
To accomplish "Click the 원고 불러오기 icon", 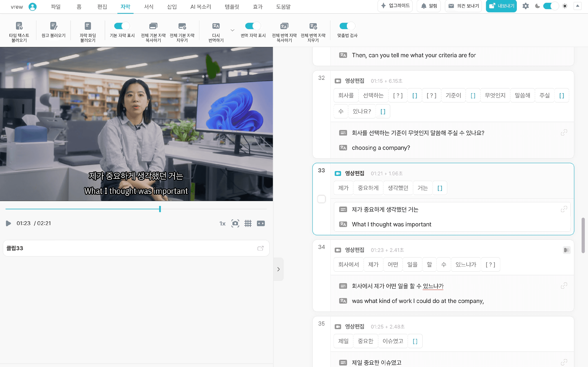I will tap(53, 26).
